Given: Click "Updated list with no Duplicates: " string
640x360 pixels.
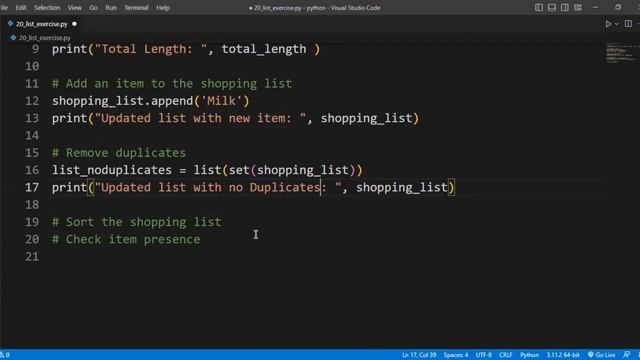Looking at the screenshot, I should (218, 187).
